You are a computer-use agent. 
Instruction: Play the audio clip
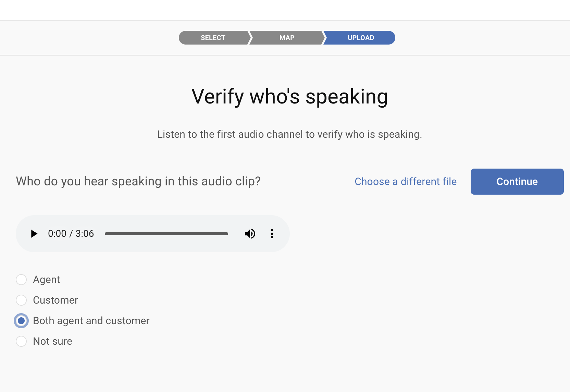click(34, 234)
